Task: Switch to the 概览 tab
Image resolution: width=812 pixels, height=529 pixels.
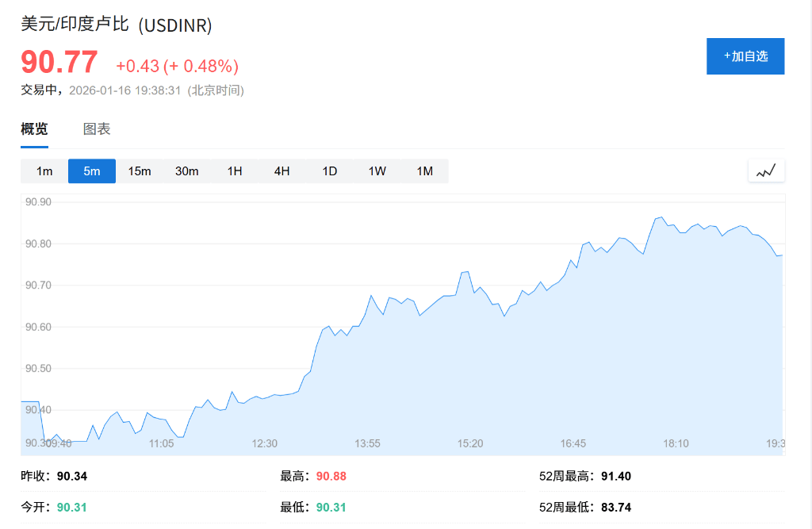Action: click(x=34, y=129)
